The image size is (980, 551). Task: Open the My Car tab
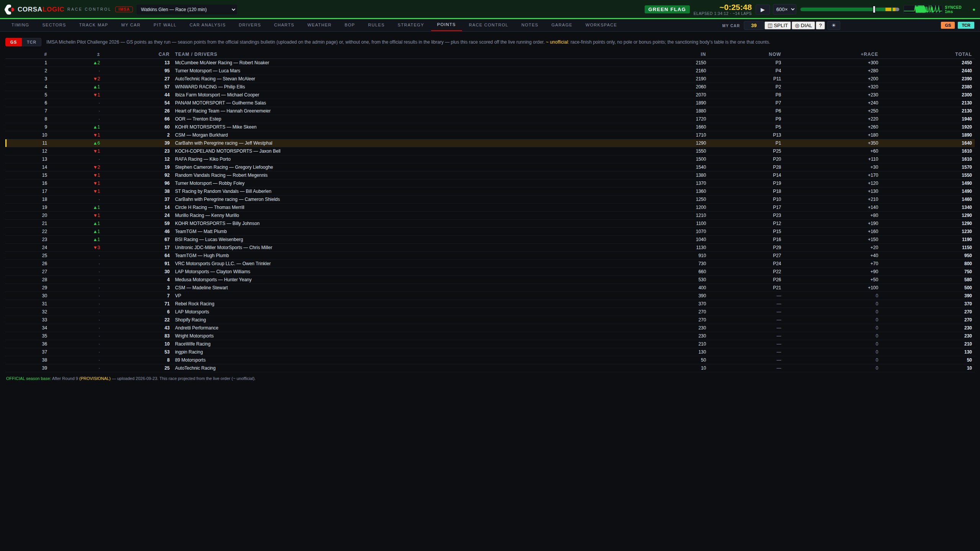(131, 25)
